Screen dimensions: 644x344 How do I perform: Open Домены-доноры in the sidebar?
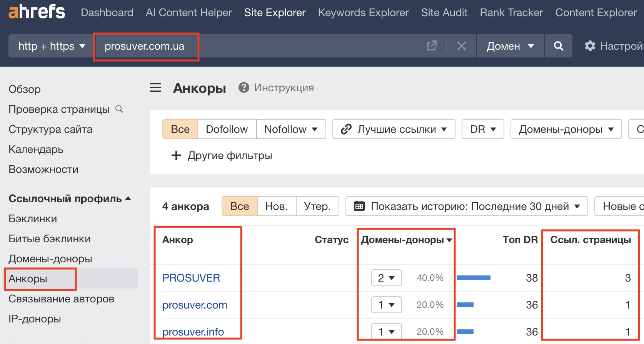(x=50, y=258)
